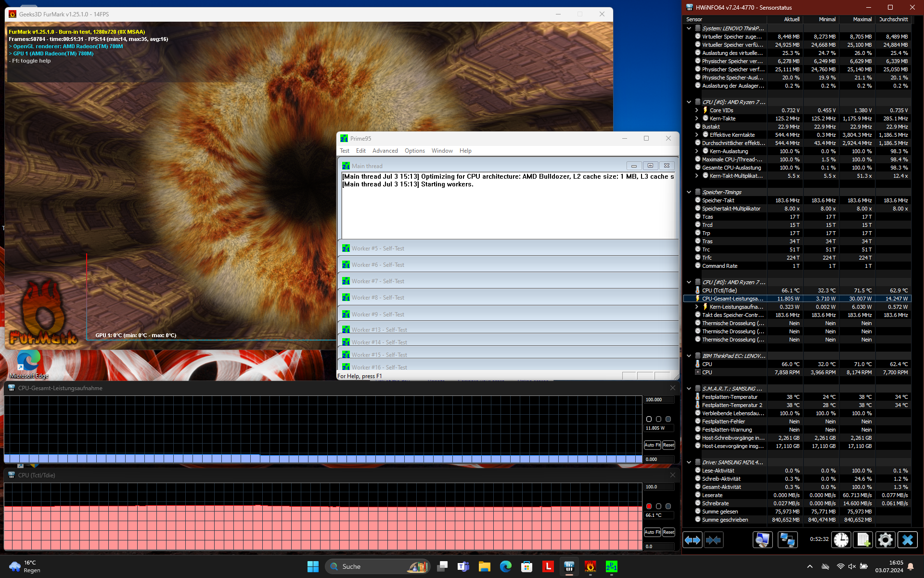Select third radio dot in CPU Tctl/Tdie graph

pyautogui.click(x=668, y=506)
